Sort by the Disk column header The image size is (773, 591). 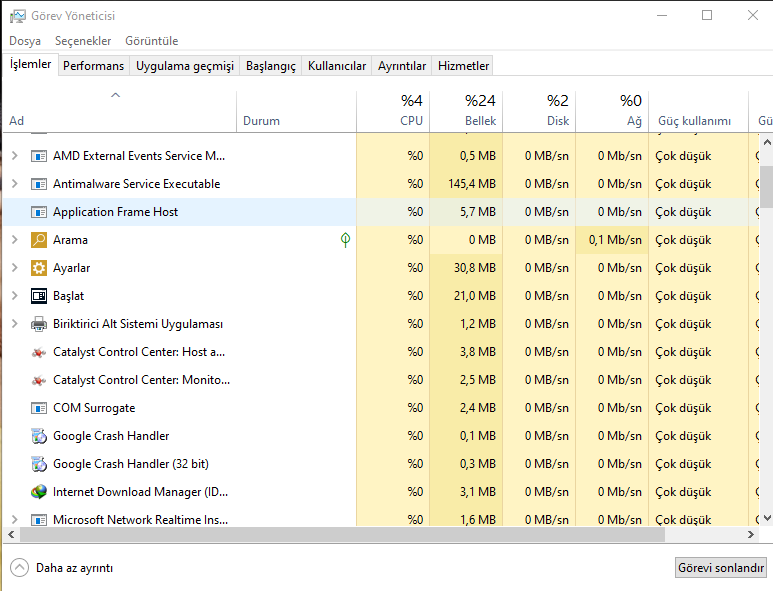[x=539, y=111]
